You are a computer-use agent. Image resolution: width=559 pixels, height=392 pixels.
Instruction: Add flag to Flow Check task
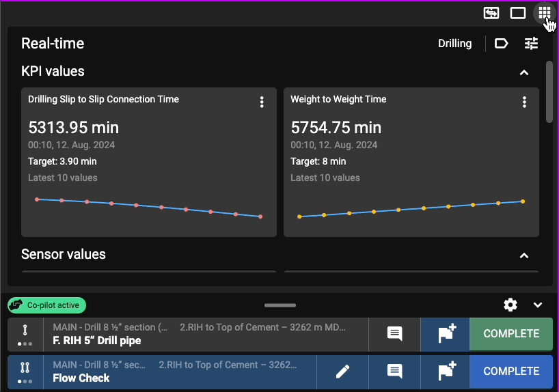(445, 371)
